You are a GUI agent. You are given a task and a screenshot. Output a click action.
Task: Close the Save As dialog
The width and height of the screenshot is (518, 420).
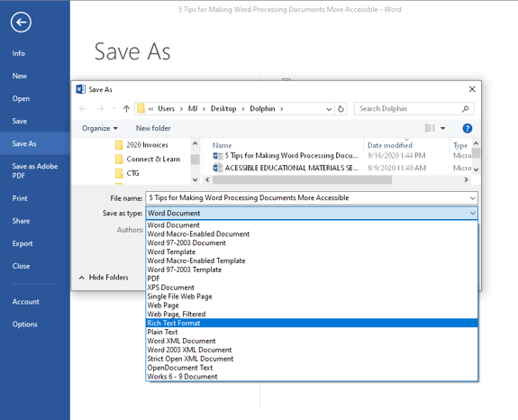(472, 89)
